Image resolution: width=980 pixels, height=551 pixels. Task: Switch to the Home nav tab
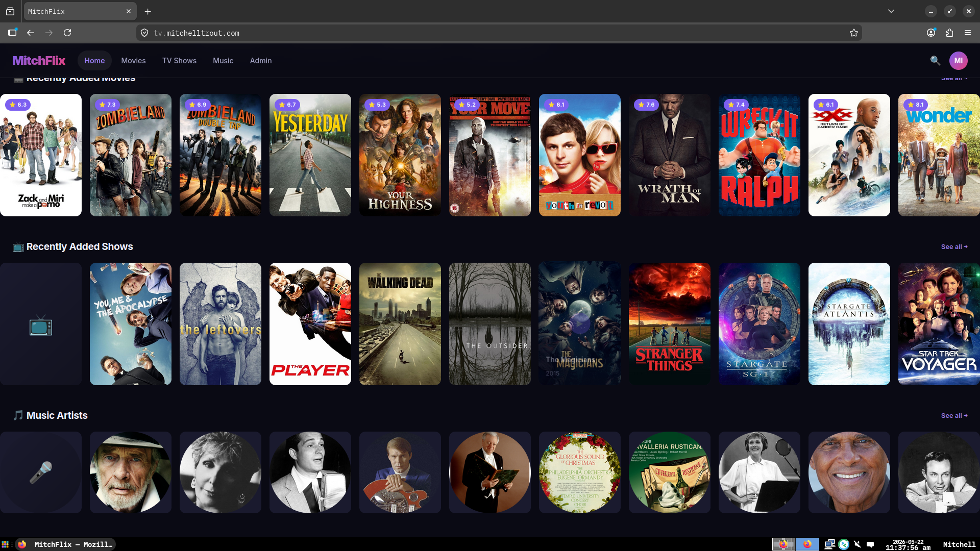tap(94, 60)
